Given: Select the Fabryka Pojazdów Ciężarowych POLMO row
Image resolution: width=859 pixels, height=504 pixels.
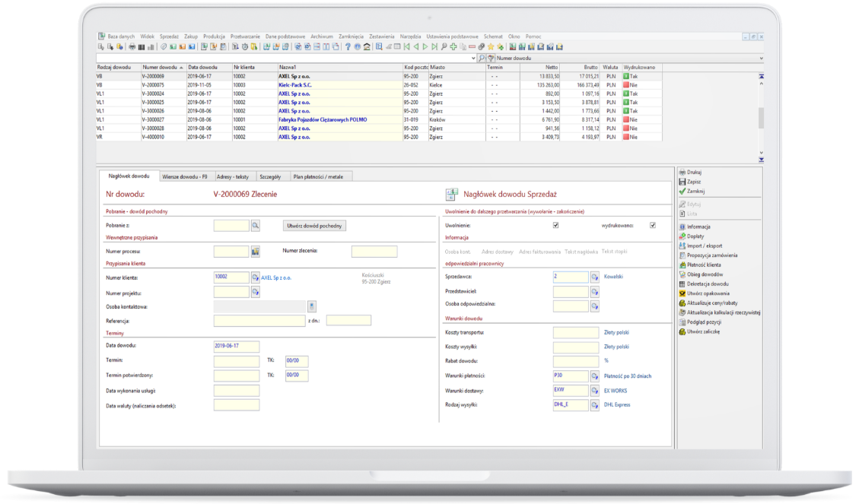Looking at the screenshot, I should (379, 120).
